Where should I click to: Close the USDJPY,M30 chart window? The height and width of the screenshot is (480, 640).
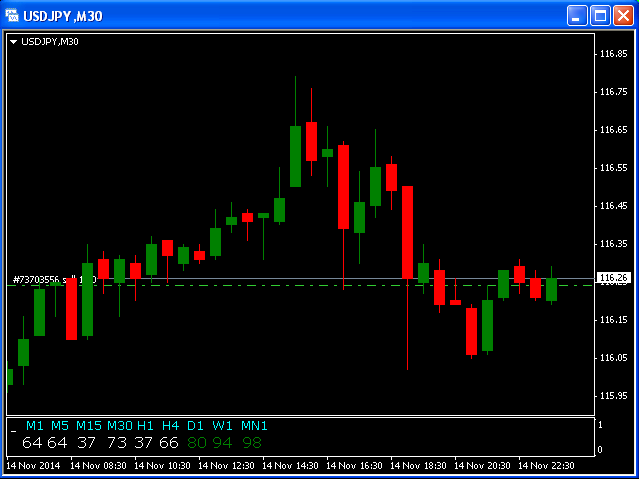click(623, 15)
